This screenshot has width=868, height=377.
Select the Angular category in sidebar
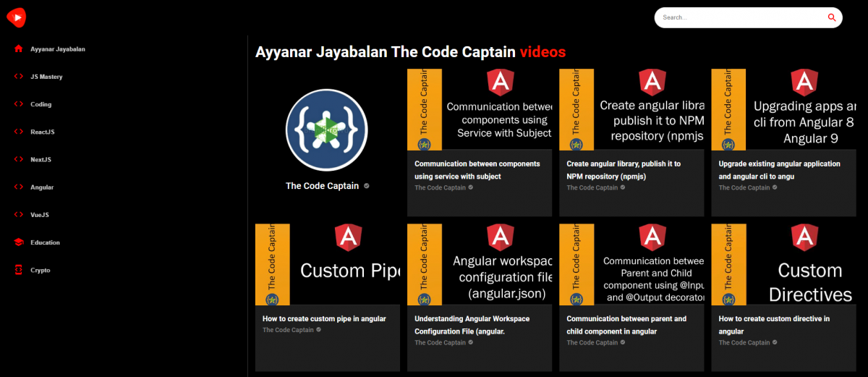42,187
